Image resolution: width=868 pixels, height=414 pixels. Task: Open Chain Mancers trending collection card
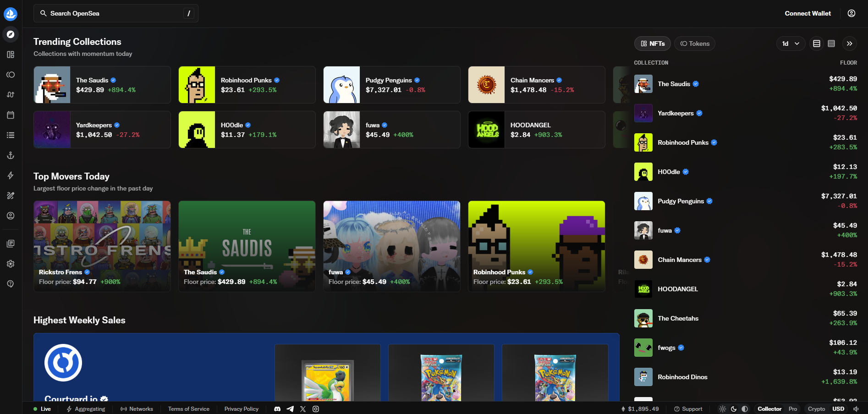537,85
